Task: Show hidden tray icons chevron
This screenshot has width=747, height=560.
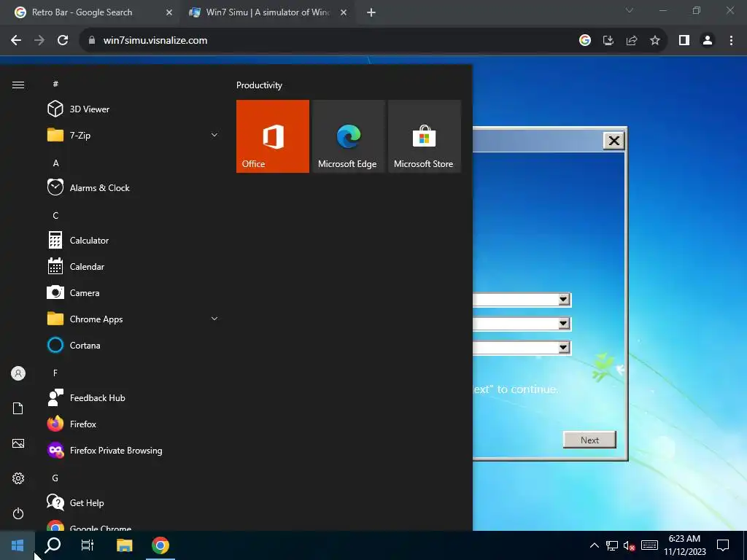Action: click(594, 545)
